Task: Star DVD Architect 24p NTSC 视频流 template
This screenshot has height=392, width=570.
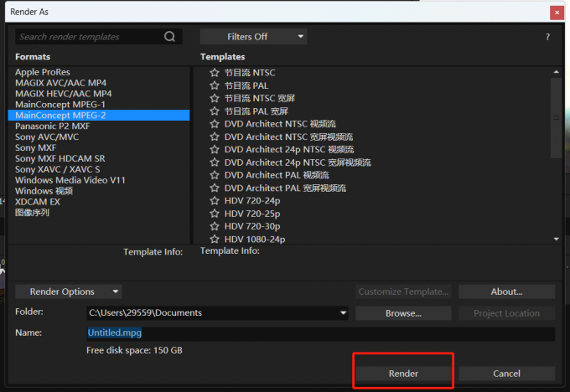Action: pyautogui.click(x=215, y=149)
